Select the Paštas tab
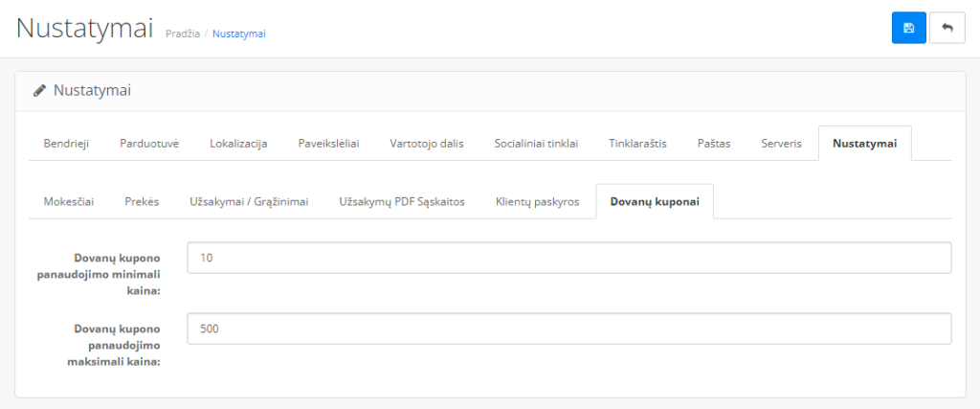The height and width of the screenshot is (409, 980). pyautogui.click(x=714, y=144)
